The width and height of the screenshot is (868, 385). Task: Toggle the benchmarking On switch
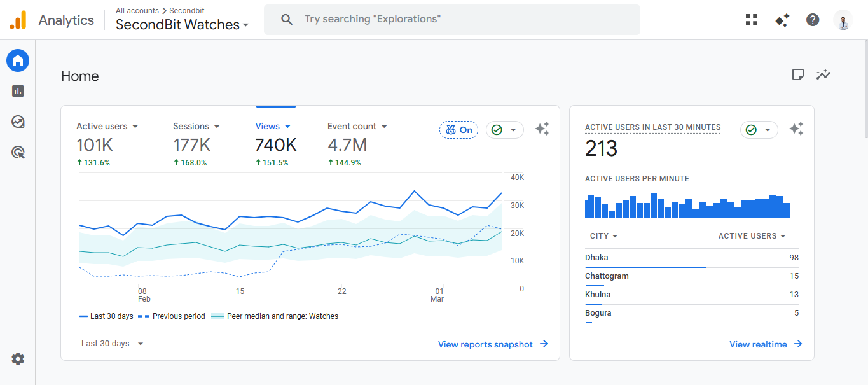[x=458, y=130]
